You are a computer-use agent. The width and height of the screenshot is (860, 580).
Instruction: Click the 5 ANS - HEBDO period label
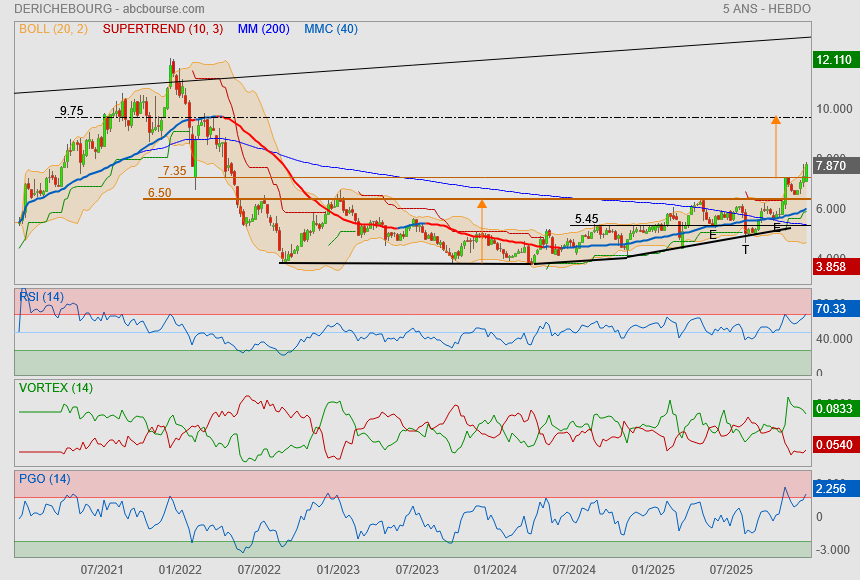point(766,9)
